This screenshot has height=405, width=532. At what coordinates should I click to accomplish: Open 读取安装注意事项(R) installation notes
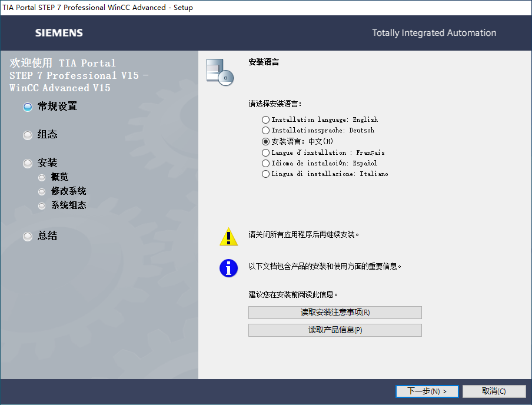pyautogui.click(x=335, y=313)
